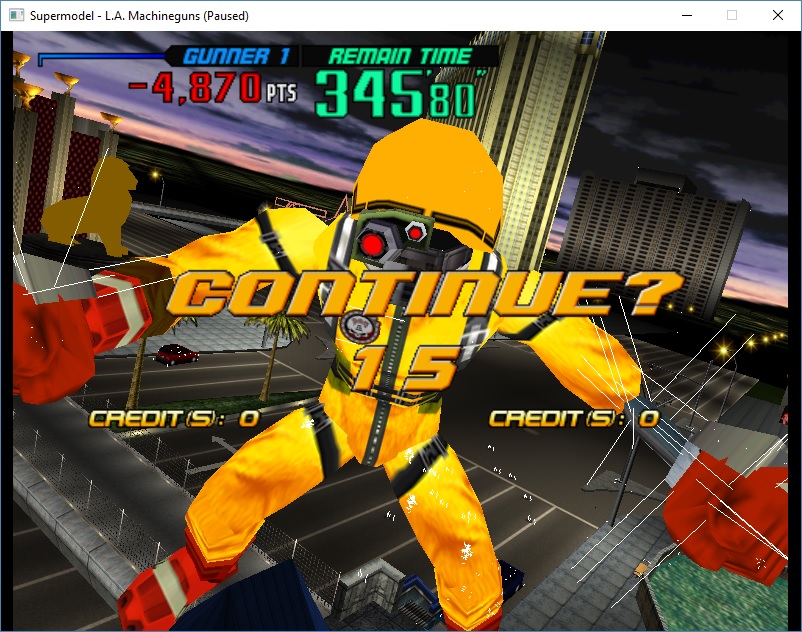The image size is (802, 632).
Task: Click the golden lion statue
Action: (91, 206)
